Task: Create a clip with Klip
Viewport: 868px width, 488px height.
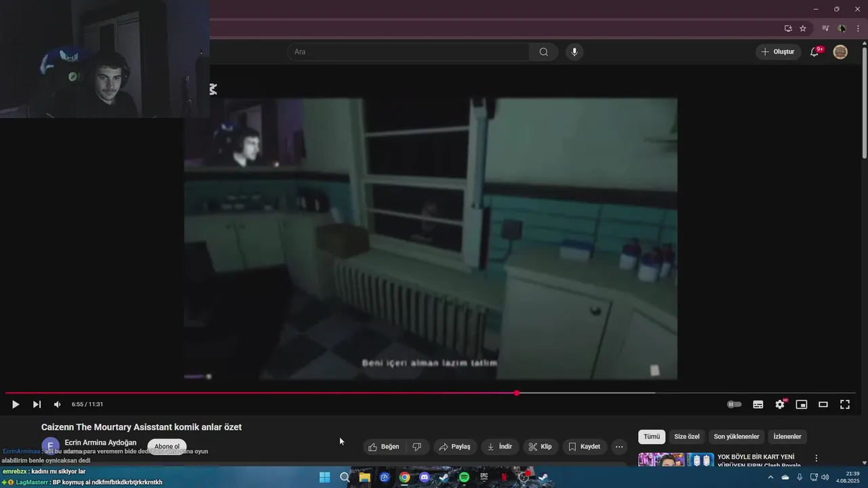Action: (x=540, y=447)
